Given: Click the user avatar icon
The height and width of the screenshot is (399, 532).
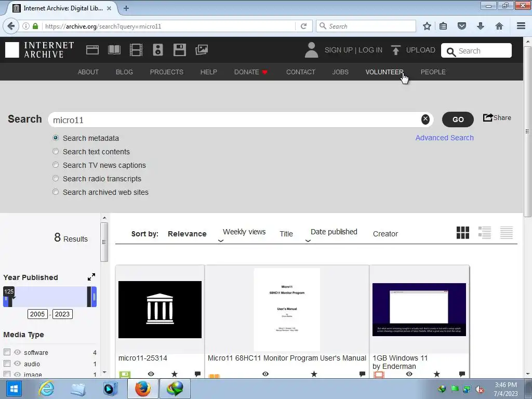Looking at the screenshot, I should click(x=311, y=50).
